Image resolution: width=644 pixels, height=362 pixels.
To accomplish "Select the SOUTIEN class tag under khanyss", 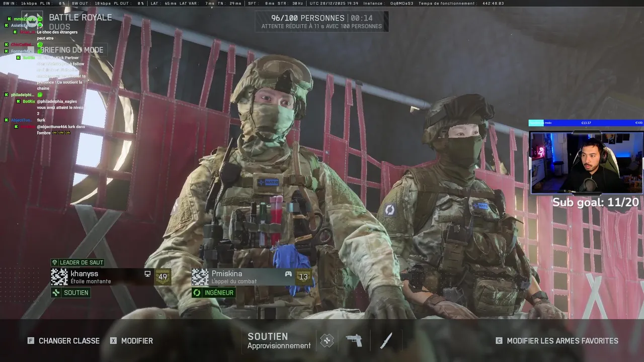I will click(71, 293).
